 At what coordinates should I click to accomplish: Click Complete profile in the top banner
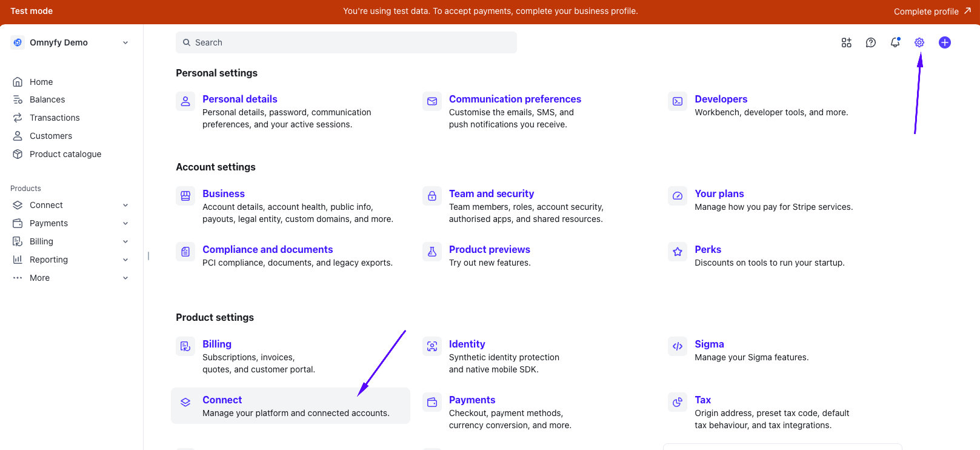[x=932, y=12]
